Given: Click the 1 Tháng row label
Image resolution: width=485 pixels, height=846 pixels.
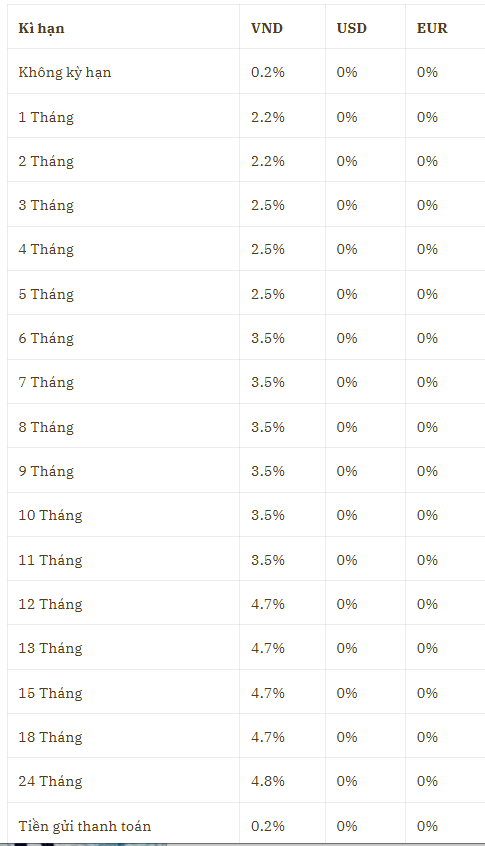Looking at the screenshot, I should pos(46,117).
